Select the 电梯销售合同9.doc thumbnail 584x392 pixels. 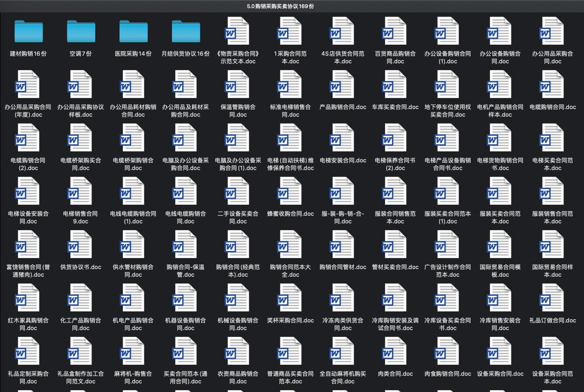[x=81, y=191]
